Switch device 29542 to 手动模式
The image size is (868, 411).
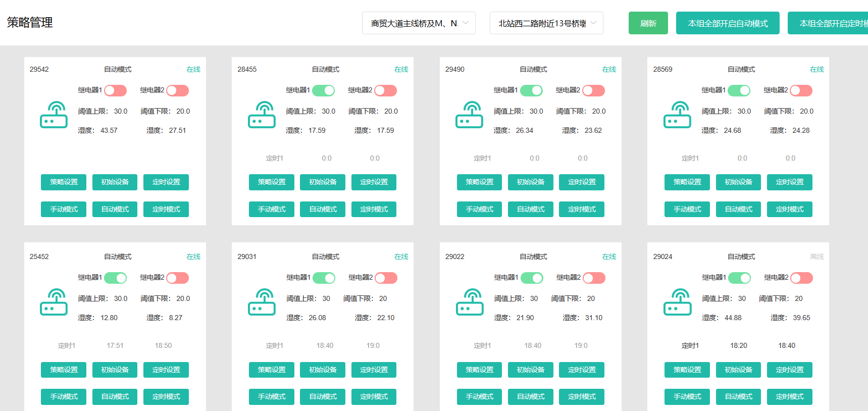64,209
